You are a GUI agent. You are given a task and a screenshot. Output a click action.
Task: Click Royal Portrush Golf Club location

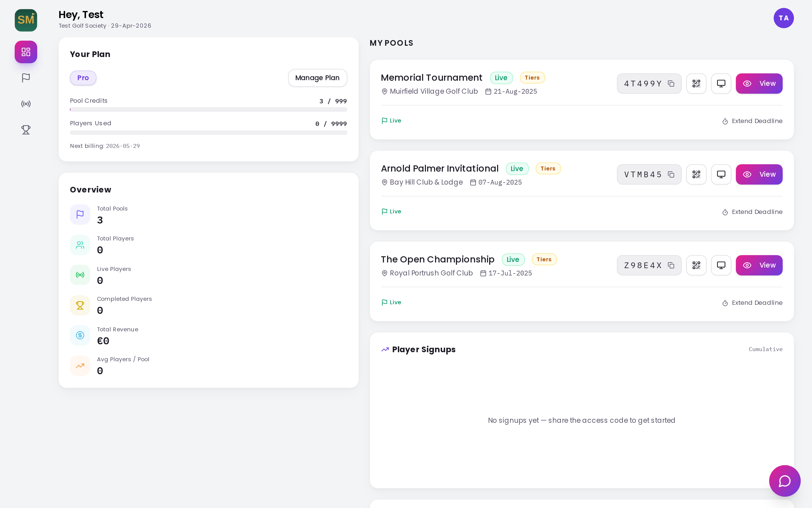[x=427, y=273]
